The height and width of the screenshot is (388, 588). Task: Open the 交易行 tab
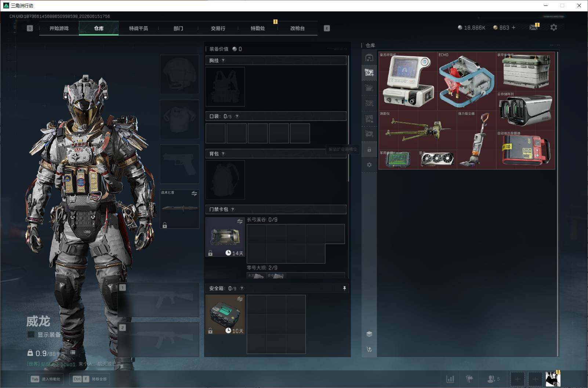pos(218,28)
